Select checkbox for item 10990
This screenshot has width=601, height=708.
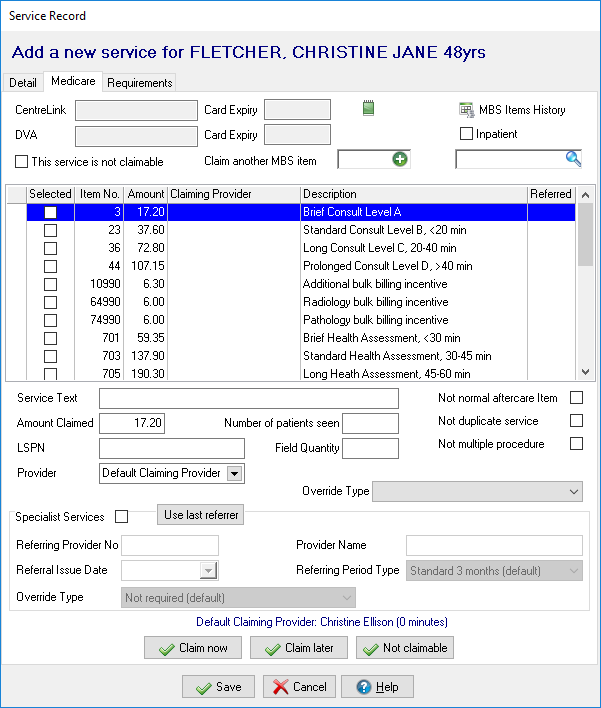click(x=50, y=284)
